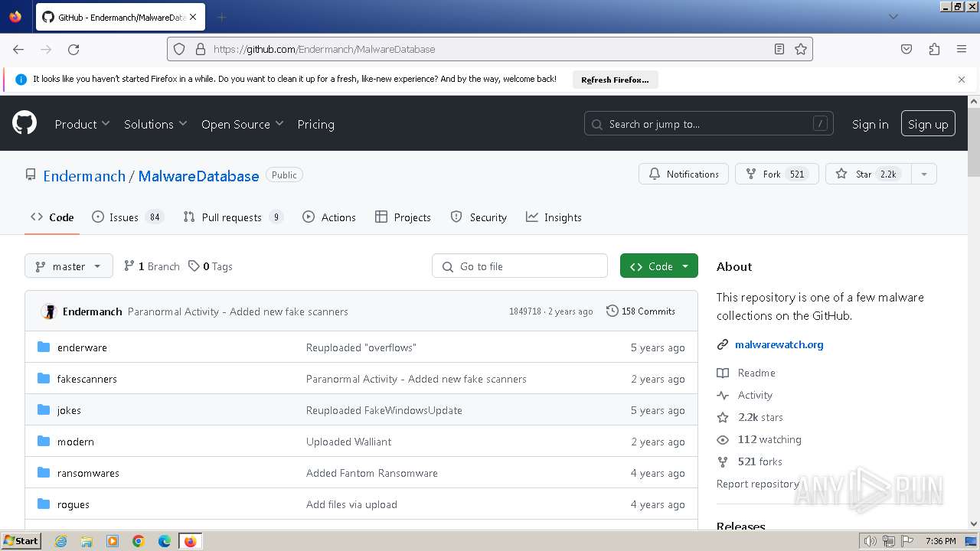Open the Pricing link
This screenshot has width=980, height=551.
[x=315, y=124]
